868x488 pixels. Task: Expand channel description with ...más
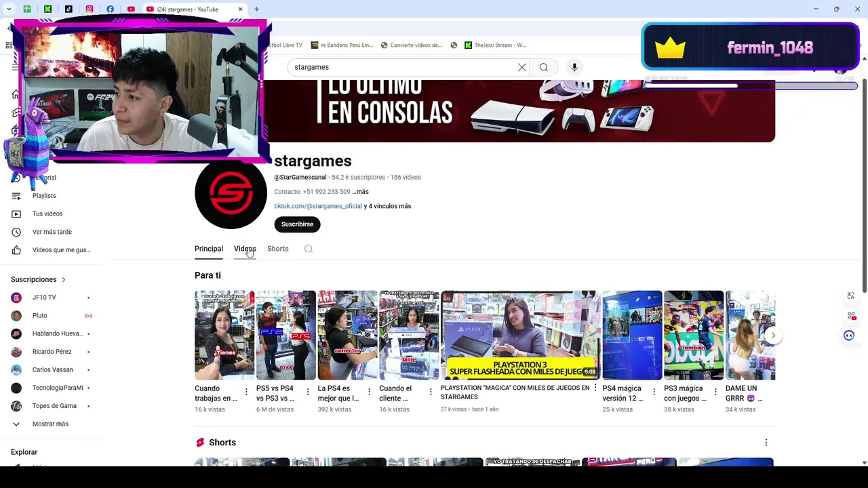point(360,192)
